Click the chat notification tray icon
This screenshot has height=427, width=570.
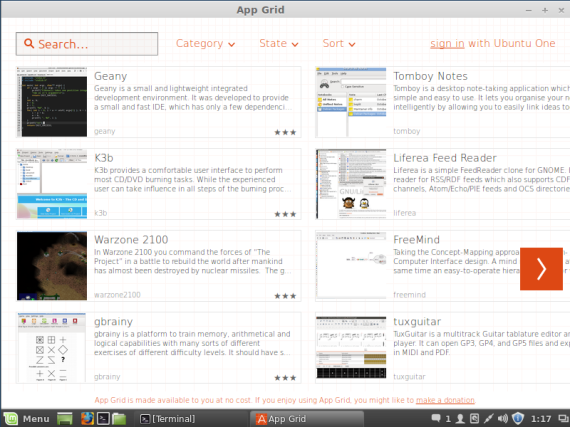click(x=436, y=419)
